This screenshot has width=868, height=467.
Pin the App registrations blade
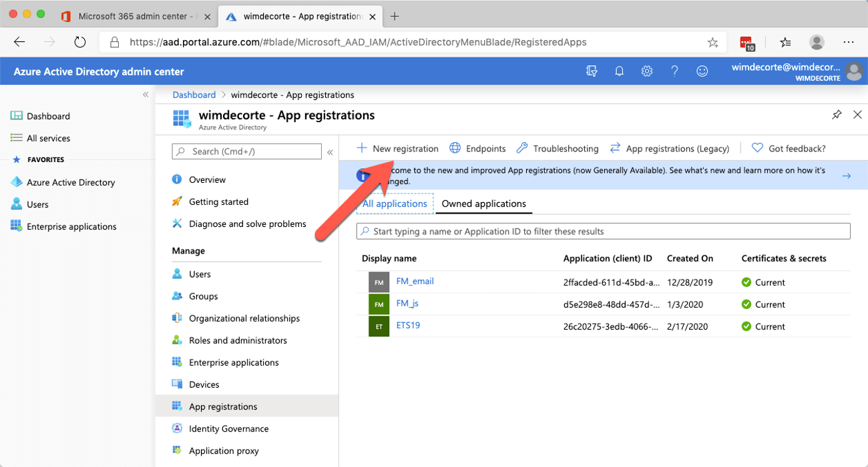click(x=837, y=115)
